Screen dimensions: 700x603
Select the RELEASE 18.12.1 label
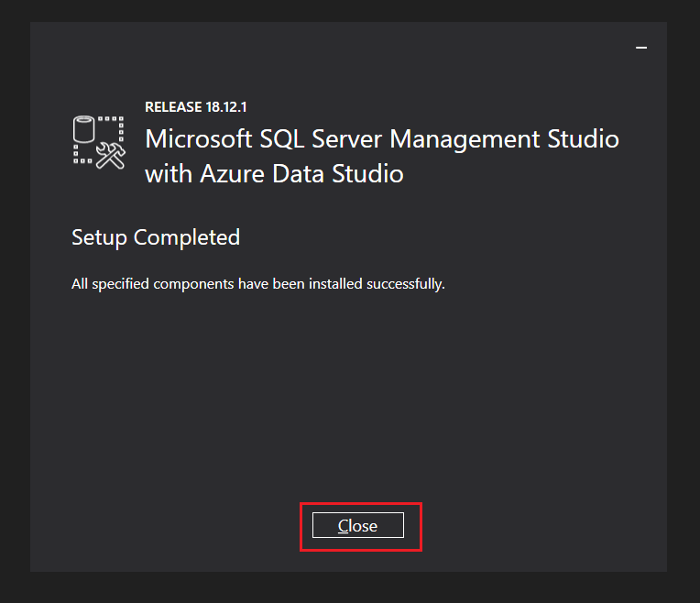click(196, 106)
